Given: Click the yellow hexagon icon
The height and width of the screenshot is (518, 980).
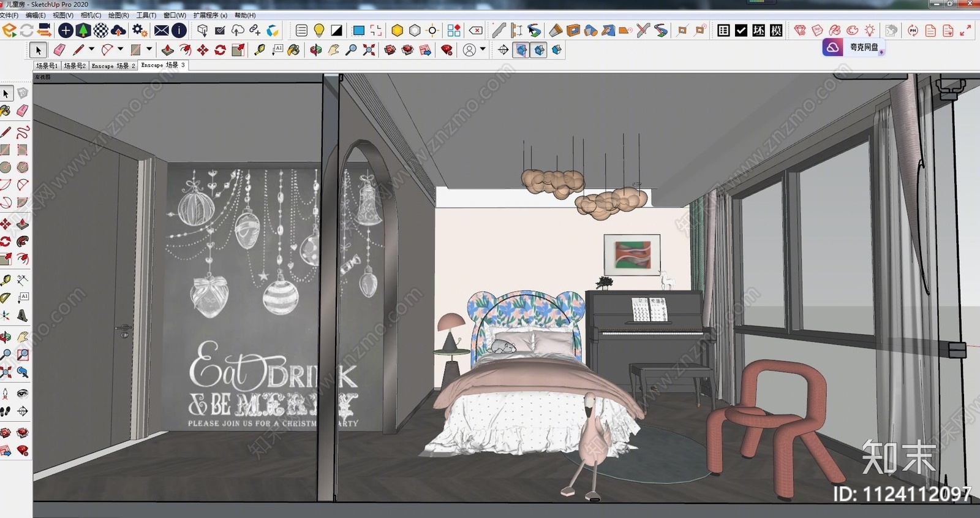Looking at the screenshot, I should click(x=397, y=30).
